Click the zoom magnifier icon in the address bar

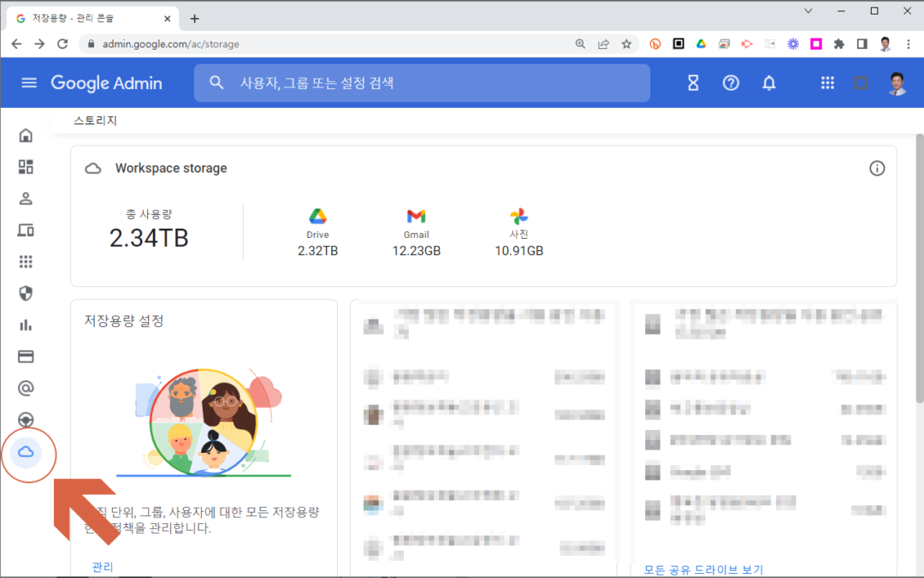580,45
